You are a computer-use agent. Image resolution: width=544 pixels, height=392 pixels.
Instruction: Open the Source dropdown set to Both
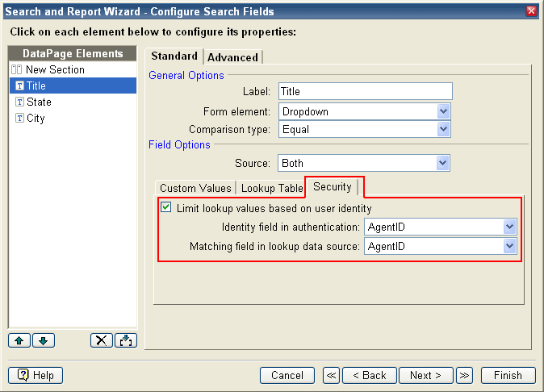pos(442,163)
